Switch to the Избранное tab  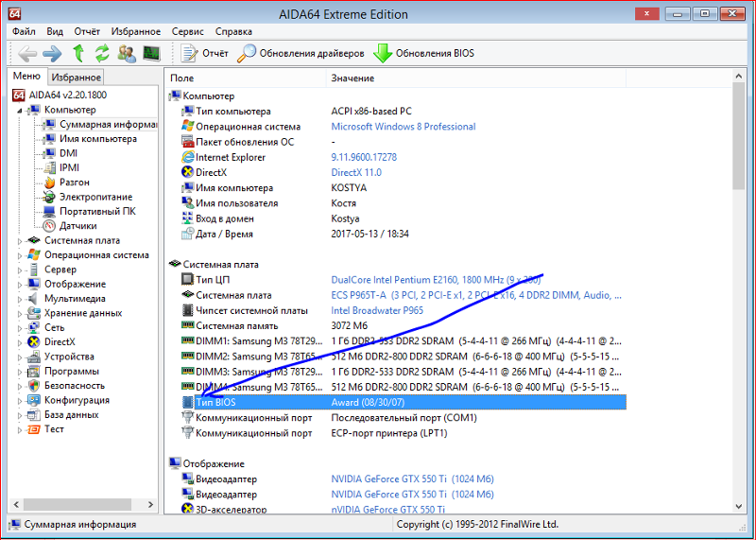[x=76, y=78]
